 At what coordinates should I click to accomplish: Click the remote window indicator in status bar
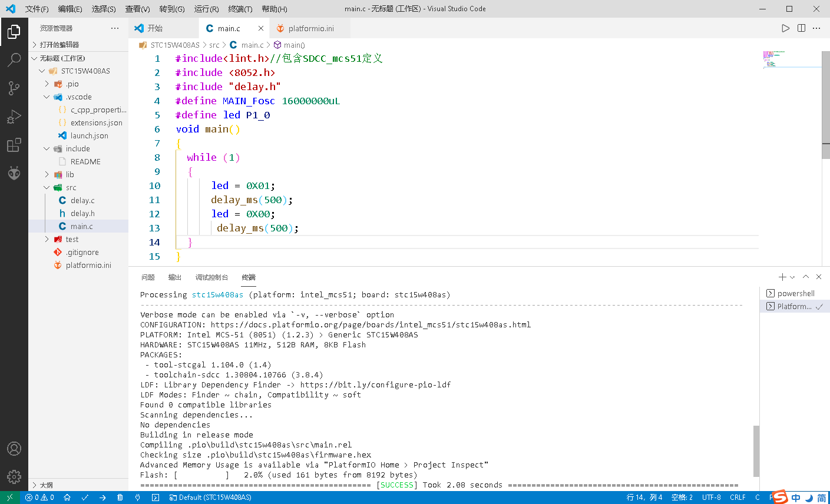[x=10, y=498]
